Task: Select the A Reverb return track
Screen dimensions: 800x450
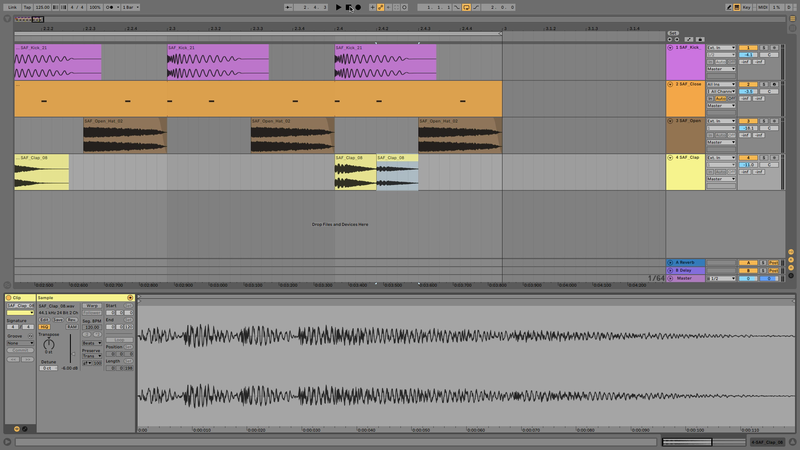Action: click(x=685, y=262)
